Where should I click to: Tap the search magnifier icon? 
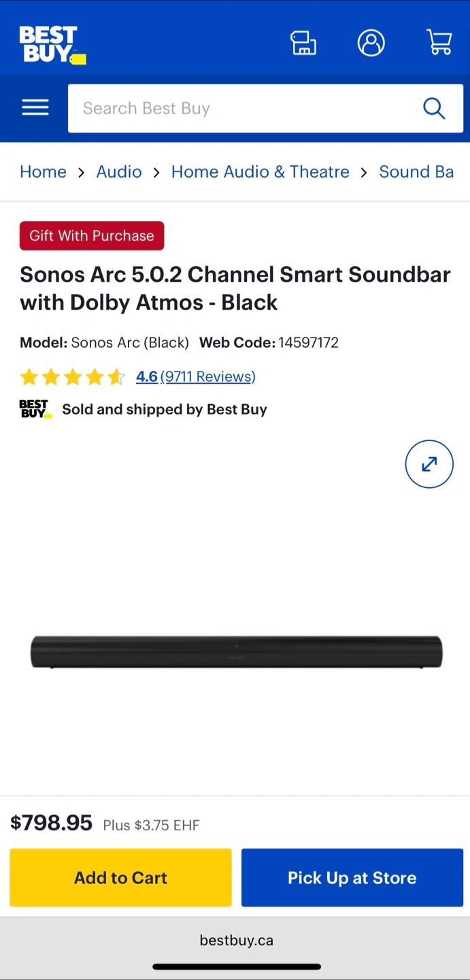(434, 108)
